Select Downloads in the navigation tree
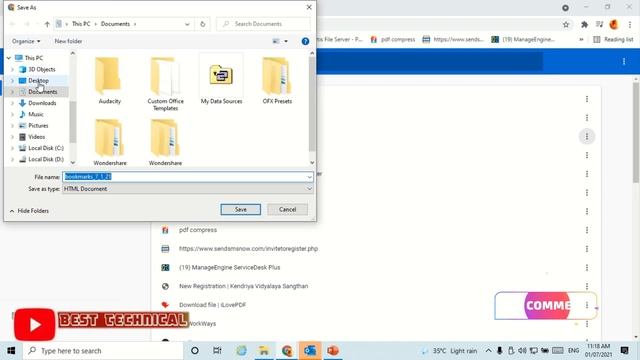Screen dimensions: 640x360 click(42, 103)
